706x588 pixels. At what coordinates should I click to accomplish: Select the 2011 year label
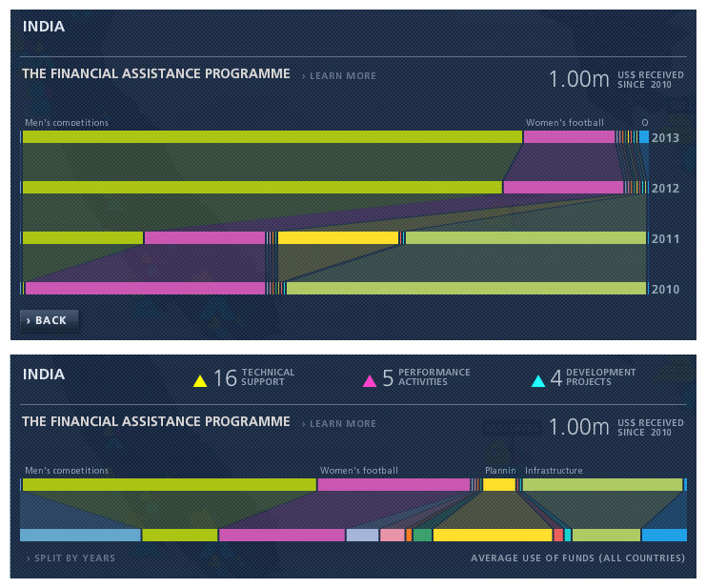(x=665, y=239)
